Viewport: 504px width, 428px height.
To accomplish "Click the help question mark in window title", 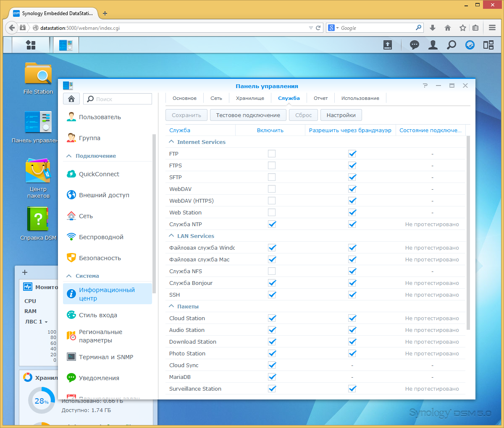I will (x=425, y=86).
